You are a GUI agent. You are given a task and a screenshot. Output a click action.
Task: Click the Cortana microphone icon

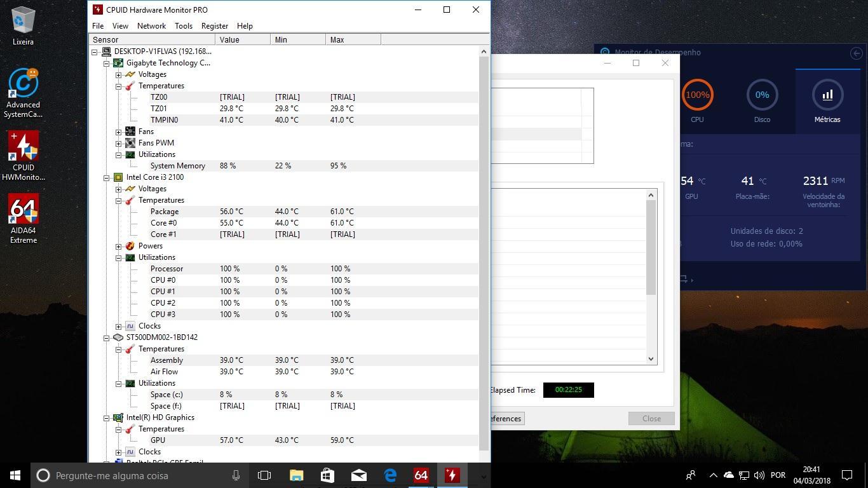(236, 475)
